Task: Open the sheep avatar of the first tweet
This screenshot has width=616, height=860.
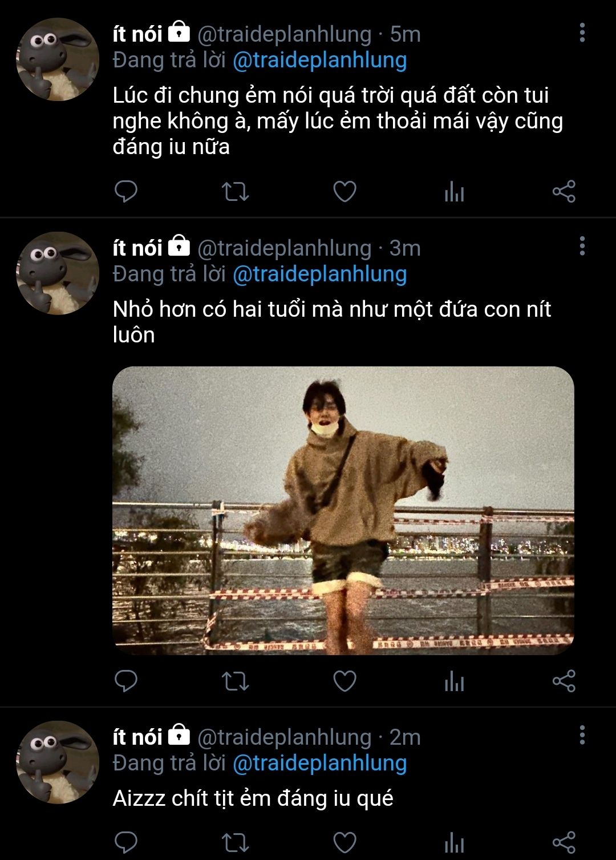Action: tap(57, 59)
